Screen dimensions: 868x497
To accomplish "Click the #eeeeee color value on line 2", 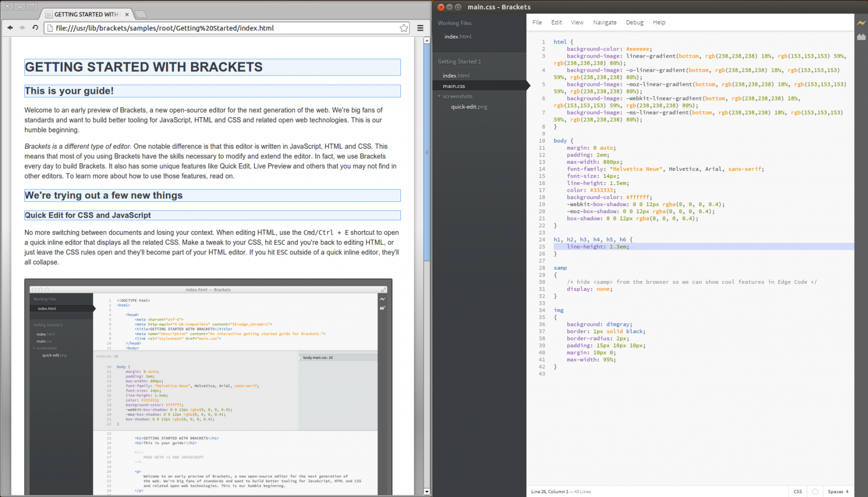I will (637, 49).
